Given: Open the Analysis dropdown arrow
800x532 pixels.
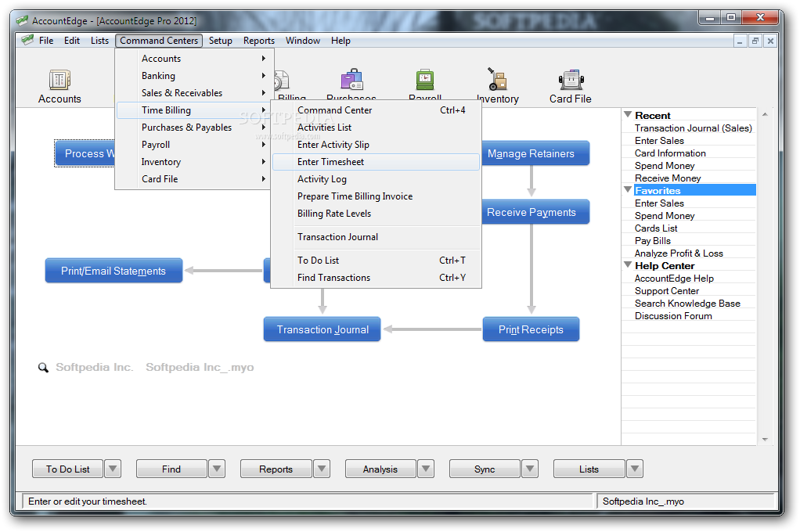Looking at the screenshot, I should 426,469.
